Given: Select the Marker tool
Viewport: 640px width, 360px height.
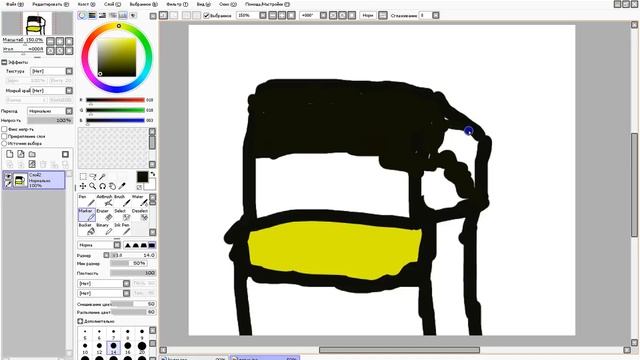Looking at the screenshot, I should click(87, 215).
